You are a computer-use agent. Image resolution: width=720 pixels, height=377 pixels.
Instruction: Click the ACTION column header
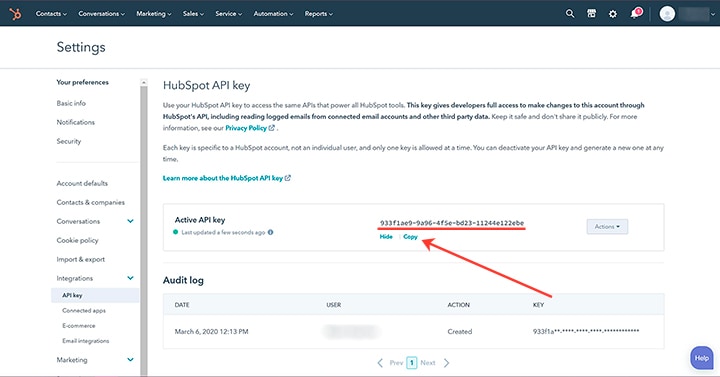pos(459,305)
